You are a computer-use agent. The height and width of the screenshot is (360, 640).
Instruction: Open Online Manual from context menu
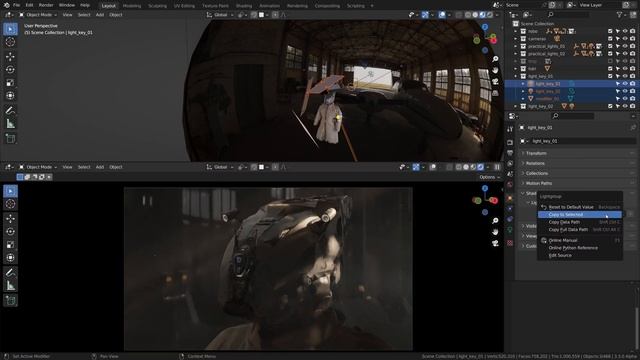click(x=580, y=240)
